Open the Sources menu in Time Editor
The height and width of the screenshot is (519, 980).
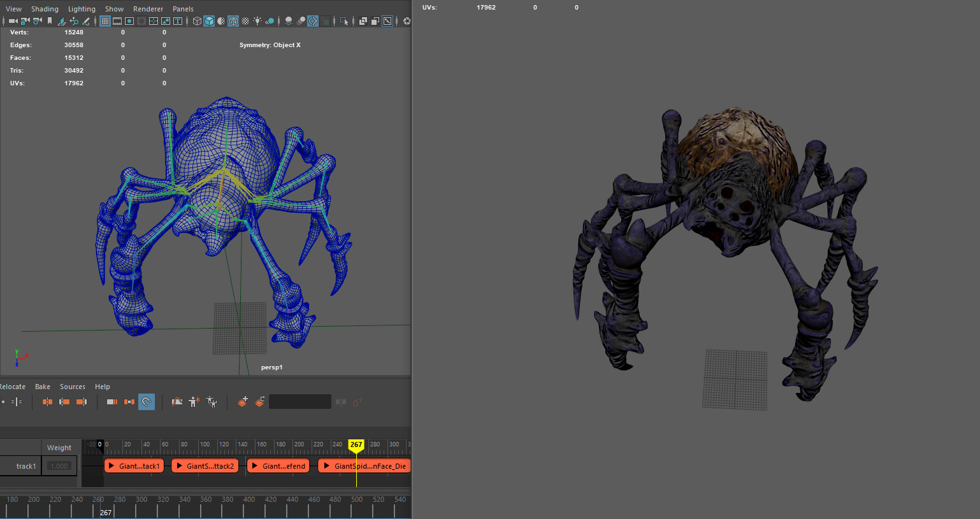click(x=72, y=387)
